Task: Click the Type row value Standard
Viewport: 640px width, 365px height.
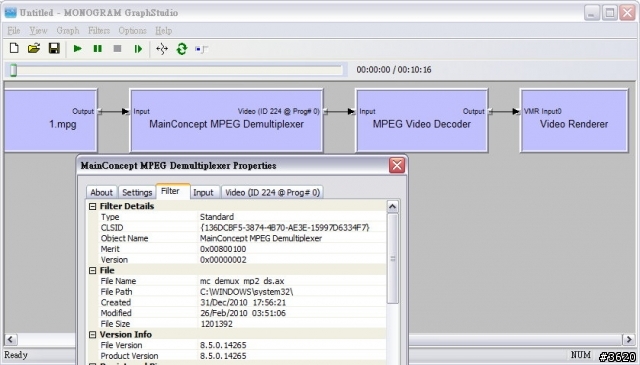Action: (217, 217)
